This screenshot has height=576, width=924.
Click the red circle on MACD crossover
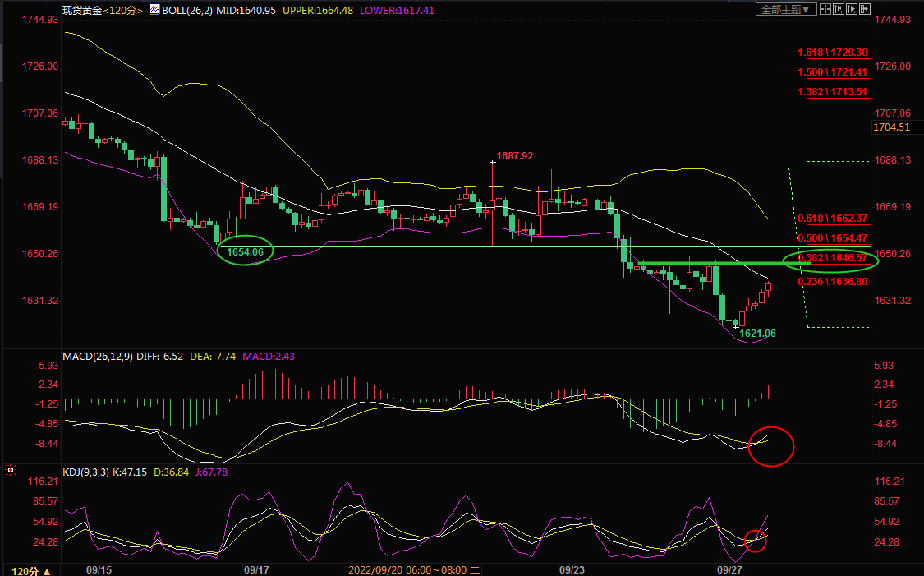[772, 446]
